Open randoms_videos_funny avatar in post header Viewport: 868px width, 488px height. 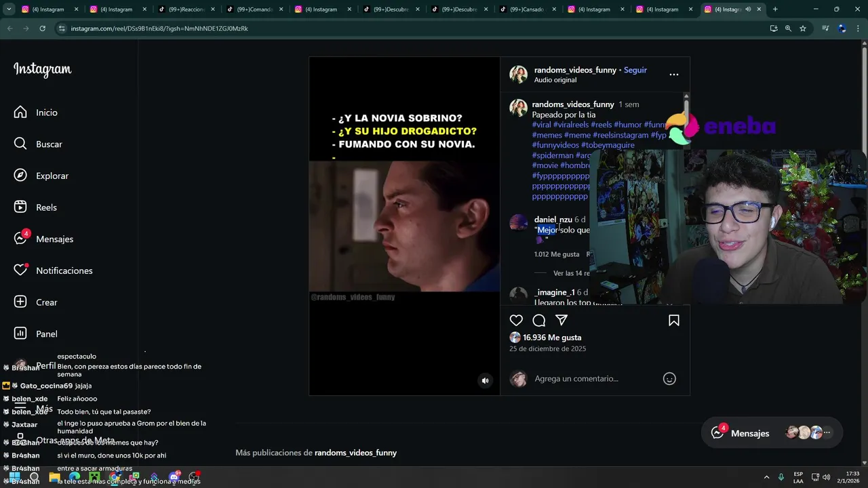(x=519, y=75)
